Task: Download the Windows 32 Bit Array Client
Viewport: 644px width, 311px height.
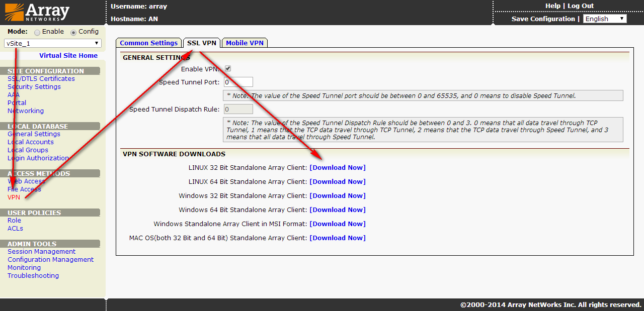Action: (338, 195)
